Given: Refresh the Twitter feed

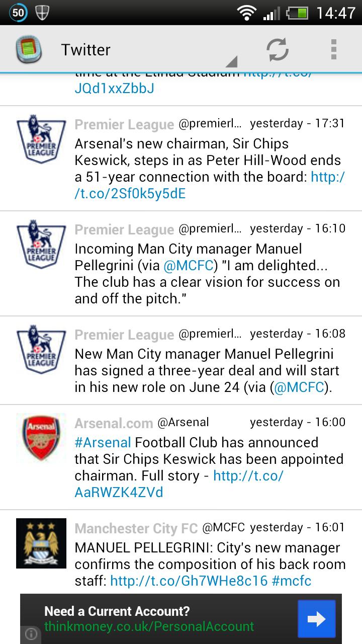Looking at the screenshot, I should [x=277, y=49].
